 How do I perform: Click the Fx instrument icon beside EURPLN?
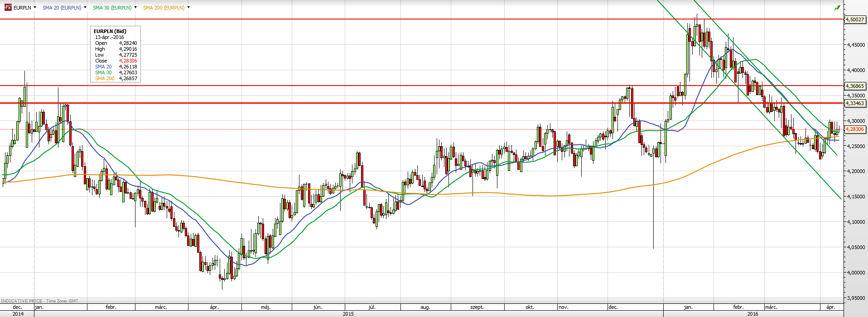(8, 8)
